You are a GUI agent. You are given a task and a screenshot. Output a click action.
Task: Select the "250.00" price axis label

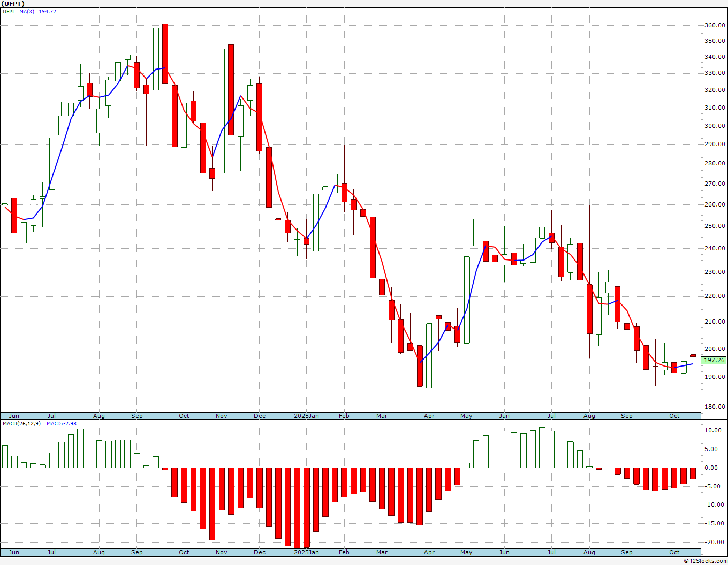(715, 226)
